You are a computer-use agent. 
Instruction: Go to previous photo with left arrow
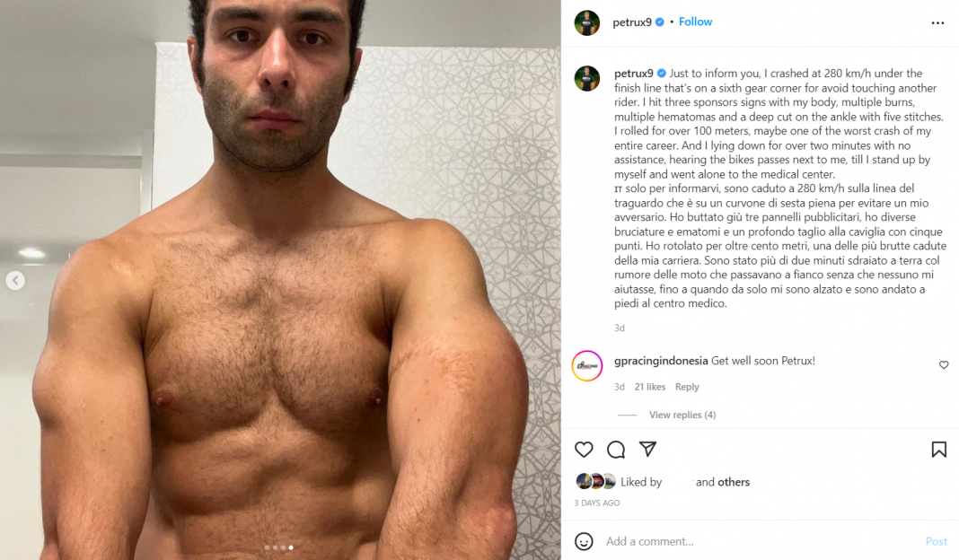point(15,281)
